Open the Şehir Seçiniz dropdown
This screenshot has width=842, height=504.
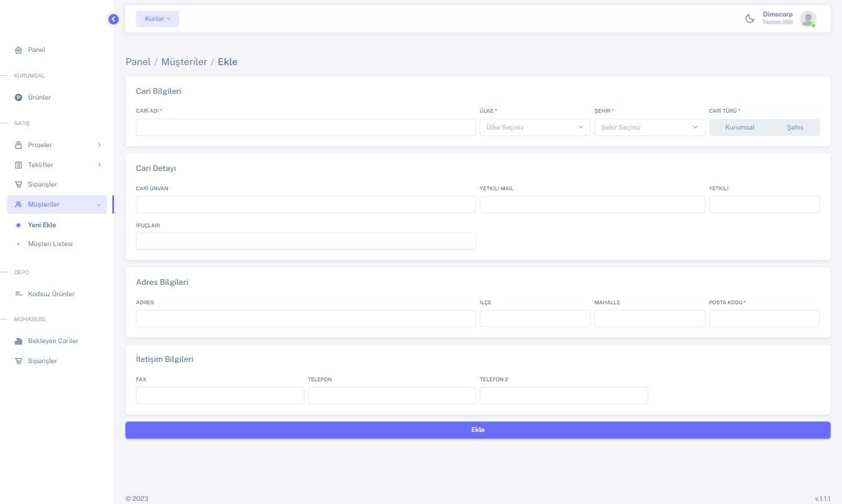click(649, 128)
